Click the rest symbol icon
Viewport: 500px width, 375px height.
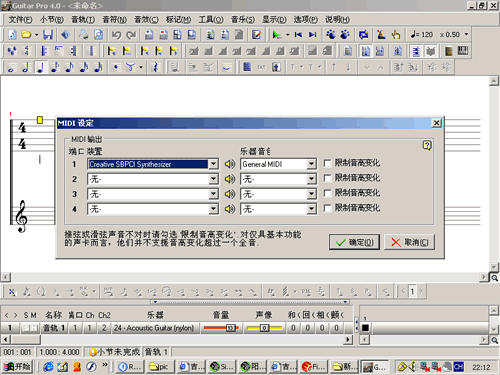coord(155,67)
